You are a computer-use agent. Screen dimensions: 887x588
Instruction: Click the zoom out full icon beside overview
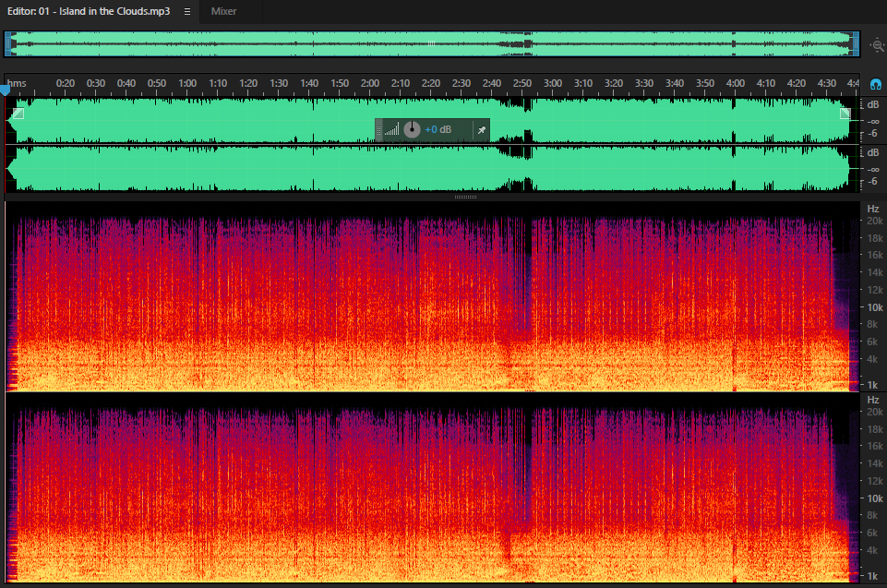pyautogui.click(x=877, y=44)
